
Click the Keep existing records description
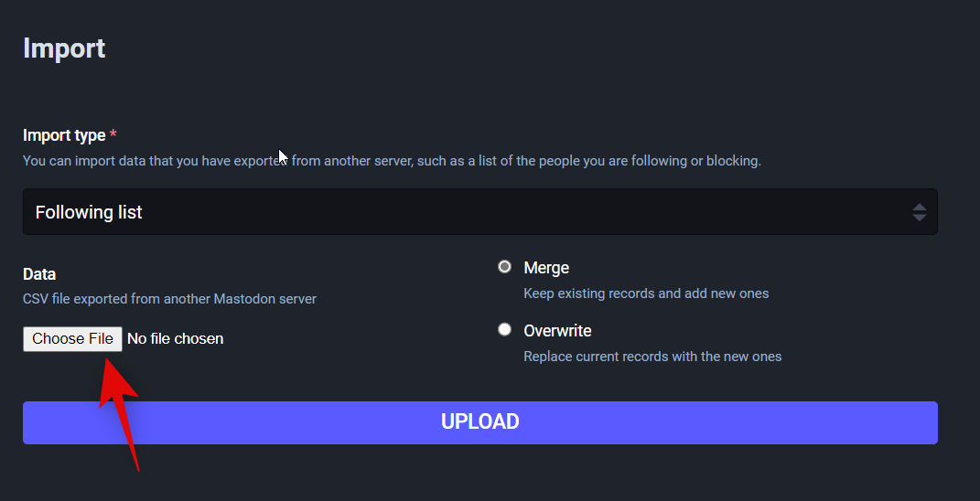pos(646,293)
